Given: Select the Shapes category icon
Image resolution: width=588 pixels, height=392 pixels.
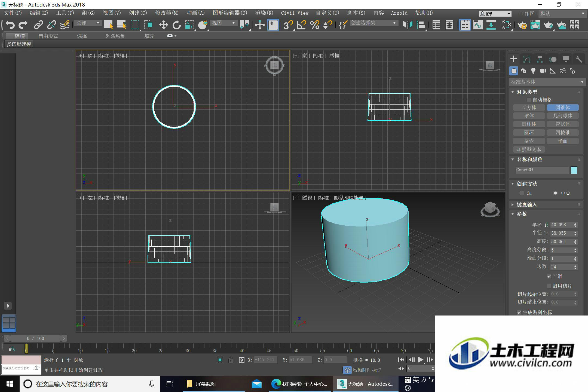Looking at the screenshot, I should (x=523, y=71).
